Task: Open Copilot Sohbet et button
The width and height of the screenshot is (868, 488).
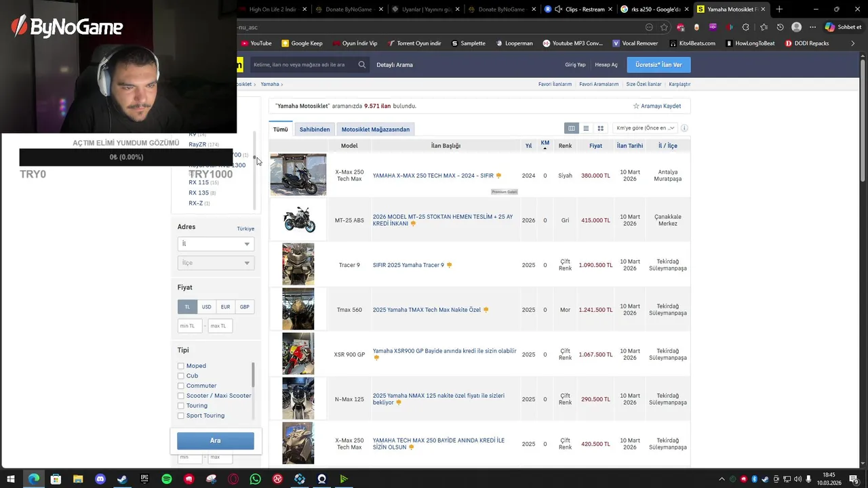Action: (843, 27)
